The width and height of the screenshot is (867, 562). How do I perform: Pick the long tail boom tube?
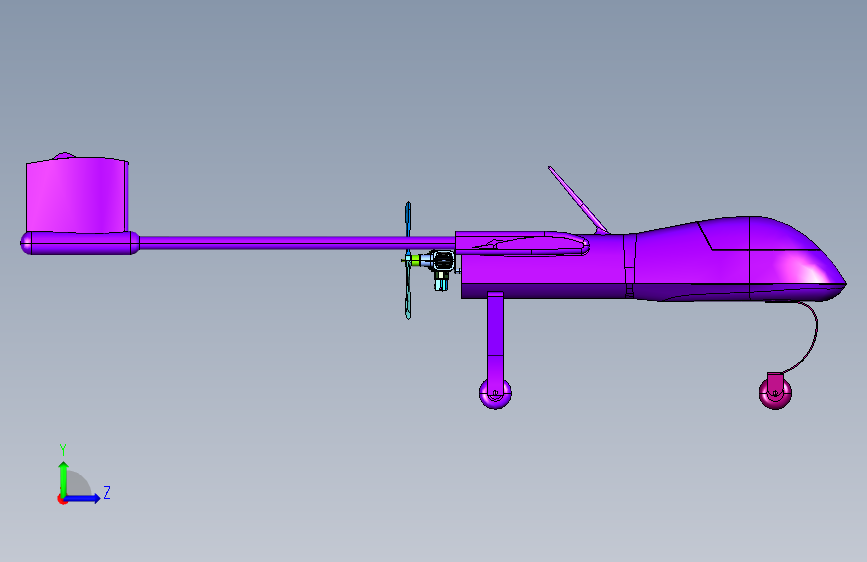point(297,242)
